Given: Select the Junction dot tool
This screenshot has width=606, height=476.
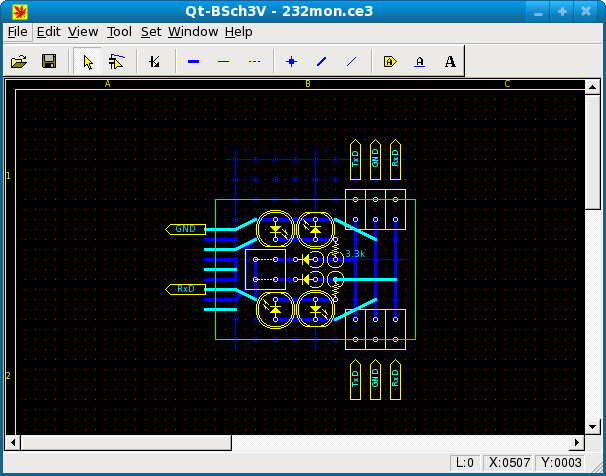Looking at the screenshot, I should 292,62.
